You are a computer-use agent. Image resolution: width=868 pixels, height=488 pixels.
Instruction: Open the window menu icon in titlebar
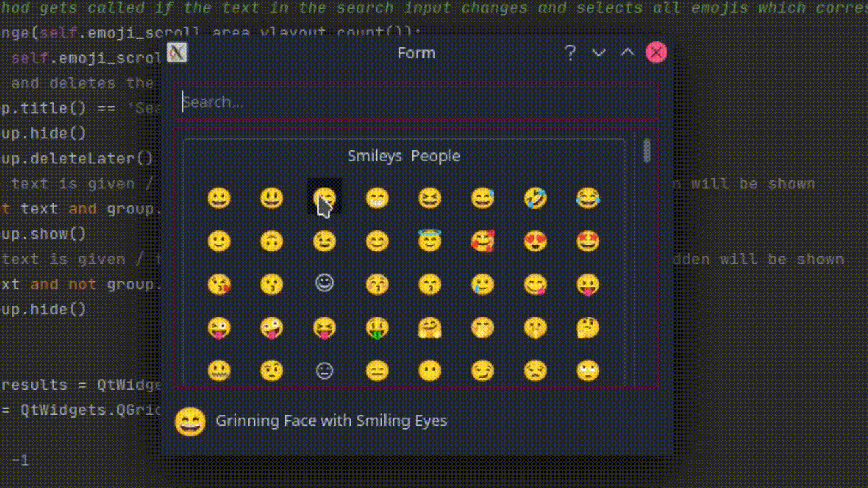click(177, 53)
